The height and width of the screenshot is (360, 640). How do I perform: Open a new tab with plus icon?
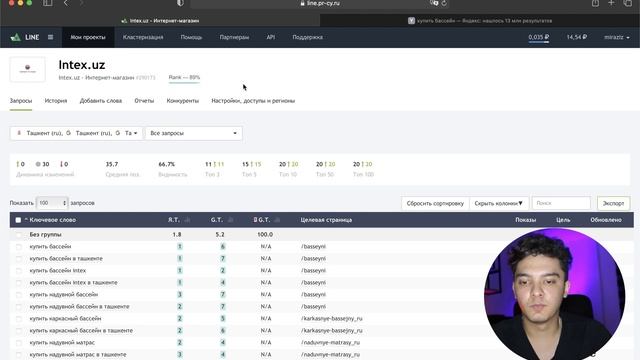(x=611, y=3)
